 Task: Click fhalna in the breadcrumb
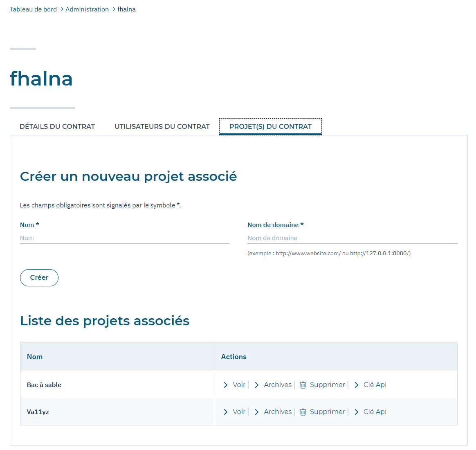(127, 9)
